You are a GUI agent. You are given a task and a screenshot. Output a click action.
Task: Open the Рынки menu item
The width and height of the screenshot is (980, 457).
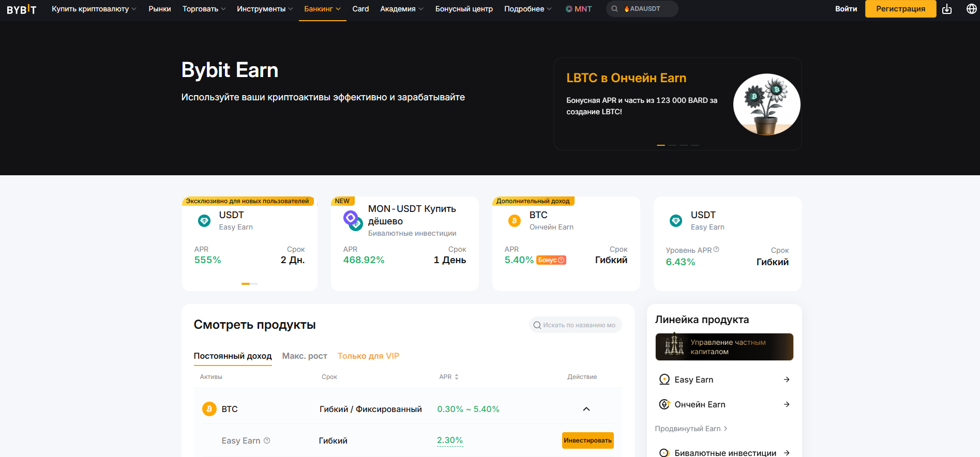click(160, 9)
